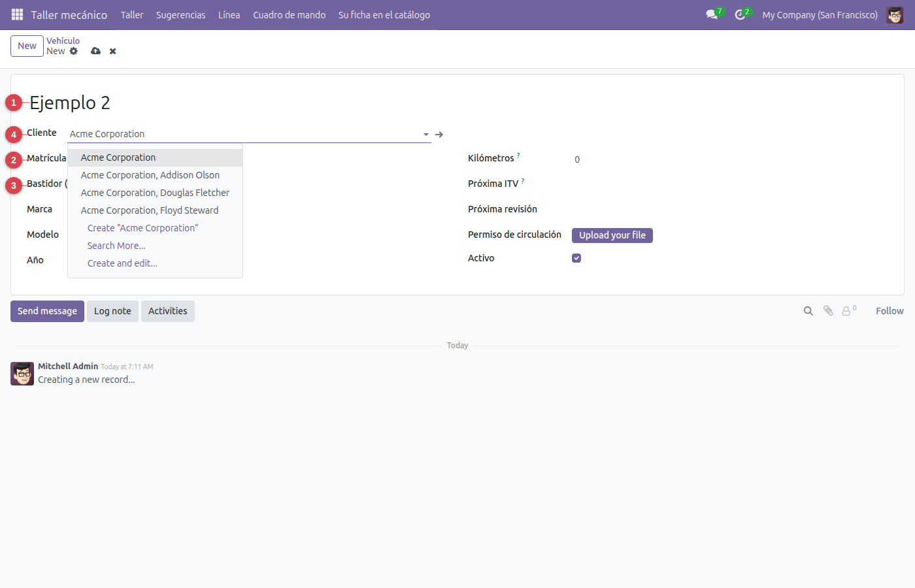Screen dimensions: 915x588
Task: Open the Cuadro de mando menu
Action: [x=290, y=15]
